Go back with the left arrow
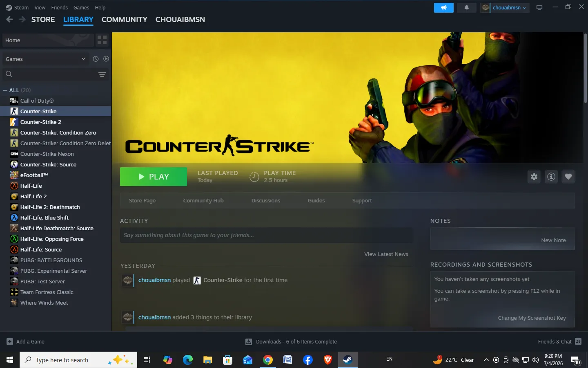Screen dimensions: 588x368 point(9,19)
